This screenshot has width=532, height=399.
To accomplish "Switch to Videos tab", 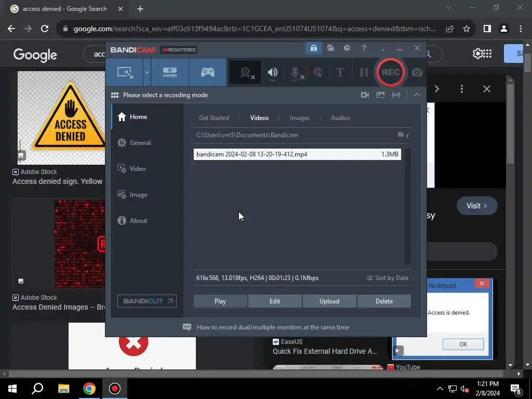I will [259, 118].
